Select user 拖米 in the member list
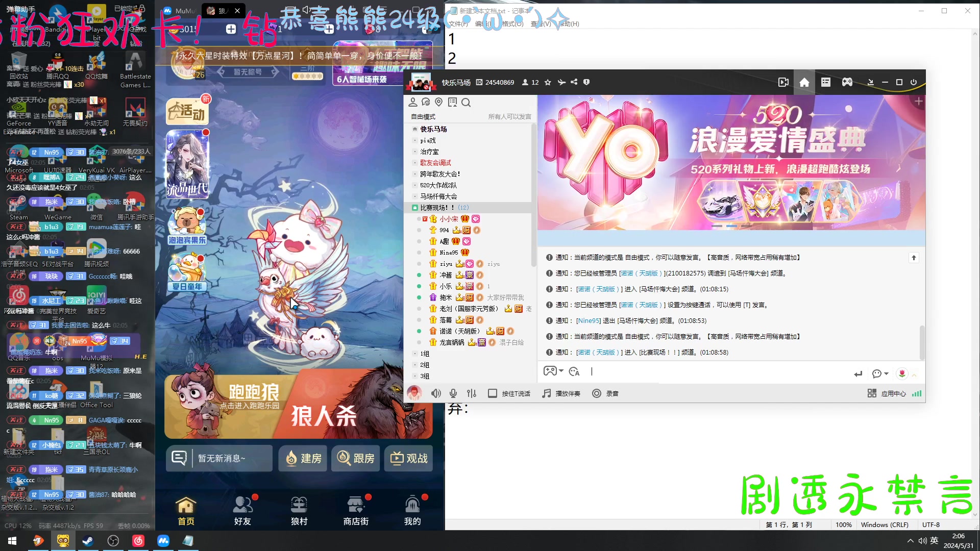This screenshot has height=551, width=980. (446, 297)
